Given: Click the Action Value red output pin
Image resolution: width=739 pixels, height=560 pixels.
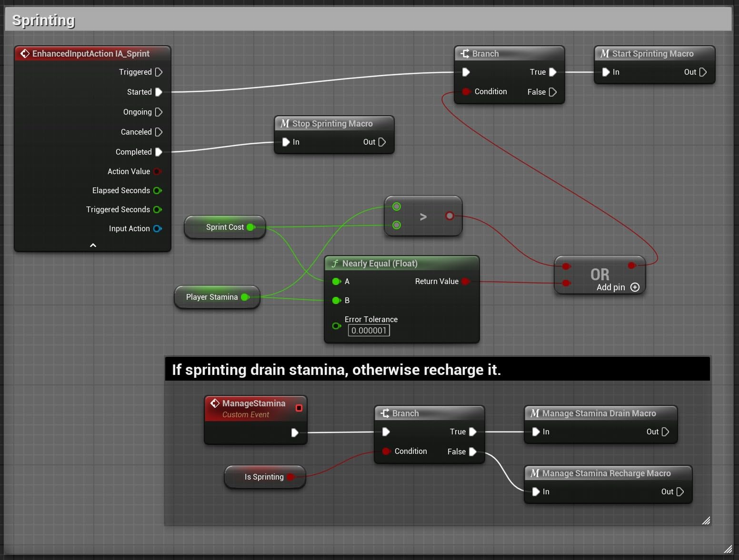Looking at the screenshot, I should 158,171.
